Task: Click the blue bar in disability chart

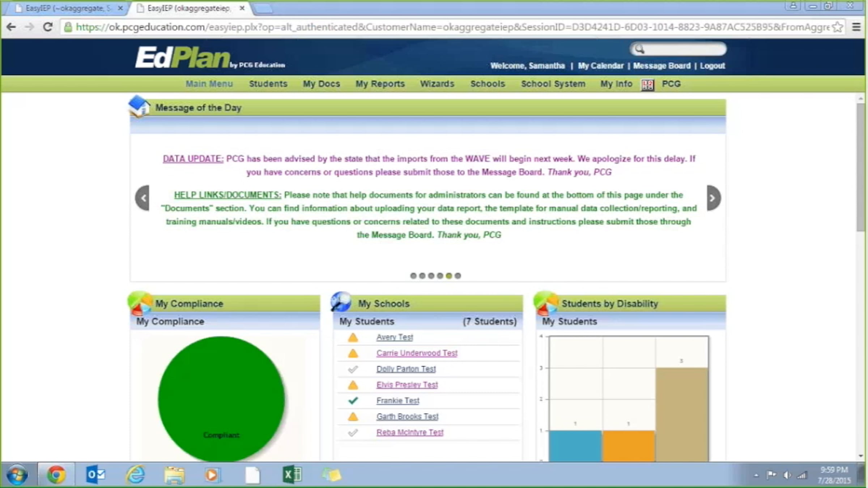Action: (x=575, y=446)
